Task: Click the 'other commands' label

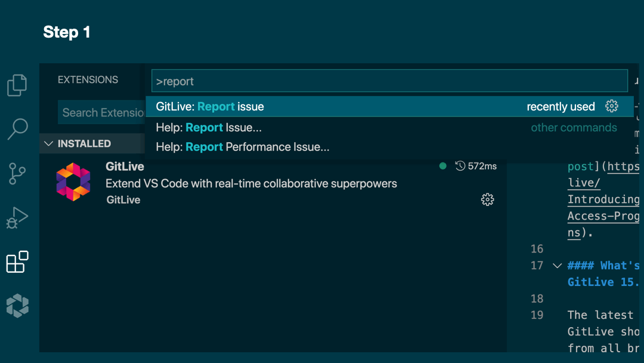Action: coord(574,127)
